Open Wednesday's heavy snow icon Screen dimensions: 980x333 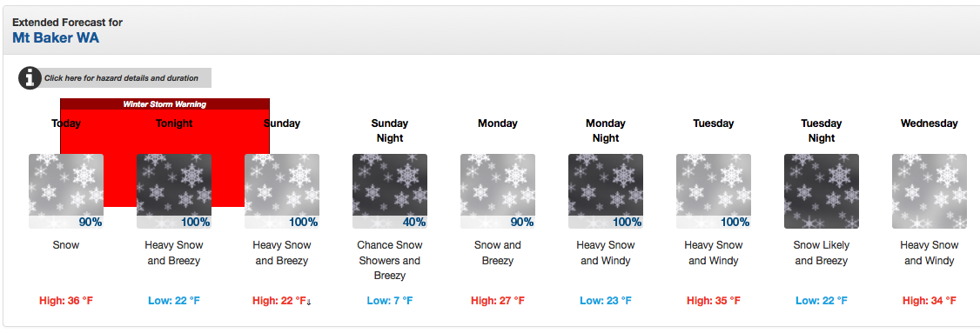930,191
